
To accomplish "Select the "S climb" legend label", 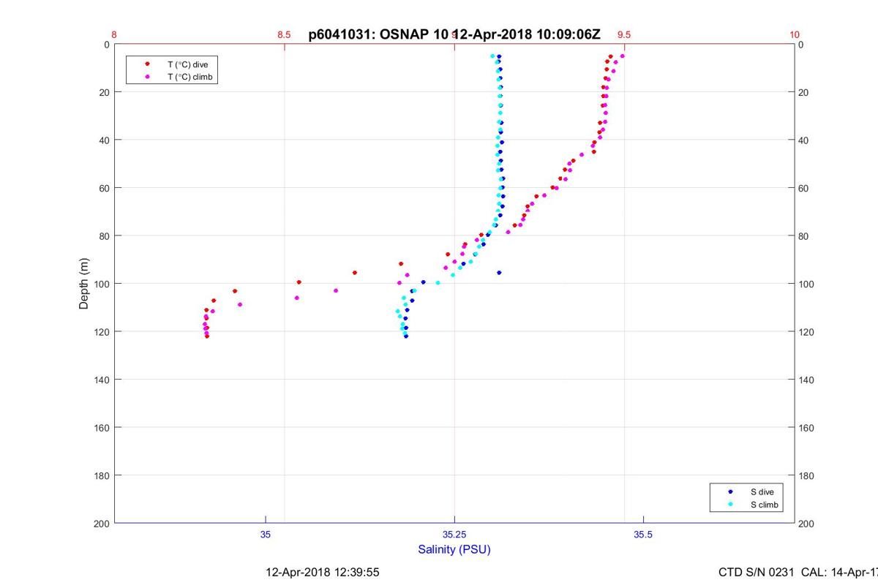I will tap(764, 505).
